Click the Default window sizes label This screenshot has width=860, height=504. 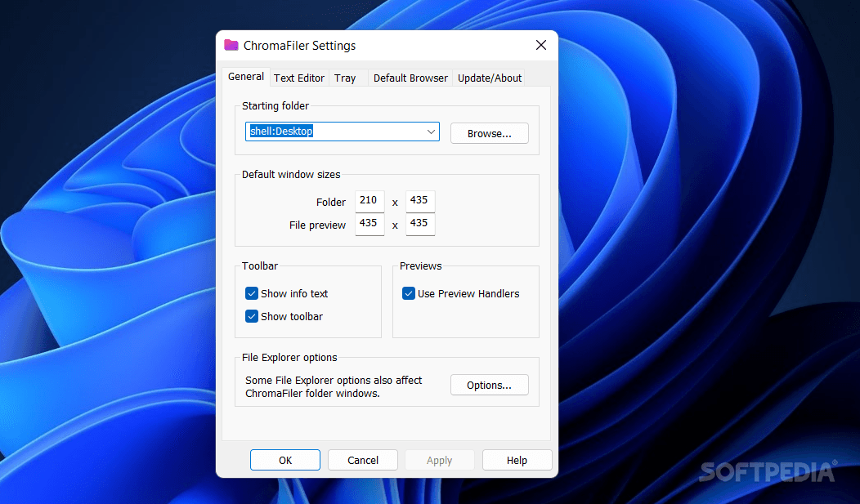click(x=291, y=174)
